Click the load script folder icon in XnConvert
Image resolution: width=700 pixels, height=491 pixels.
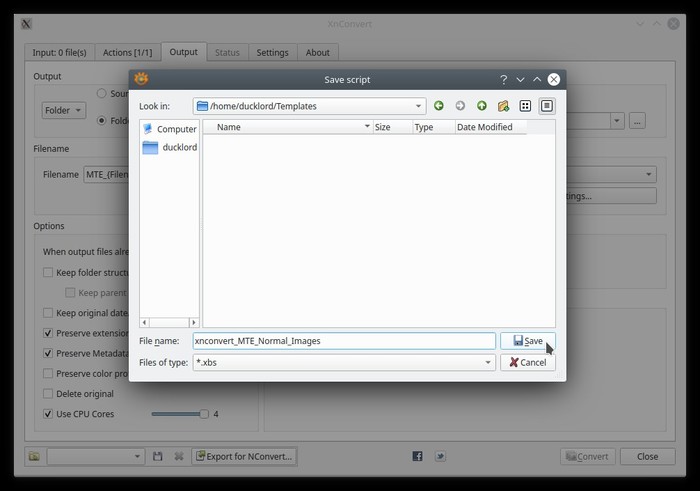[34, 456]
